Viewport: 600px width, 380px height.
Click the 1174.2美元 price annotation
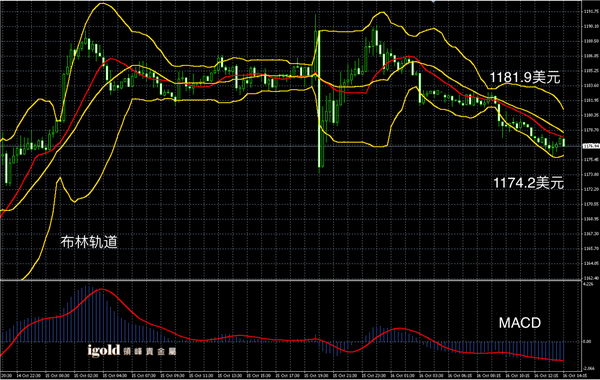[528, 183]
